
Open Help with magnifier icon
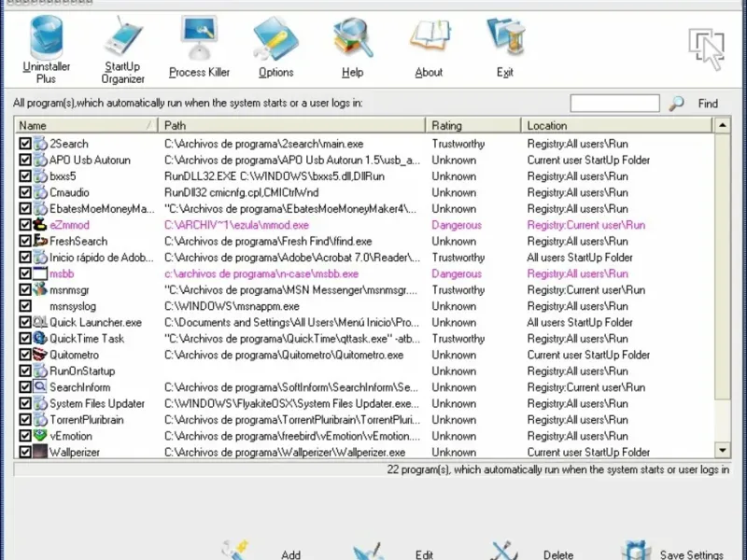coord(353,38)
